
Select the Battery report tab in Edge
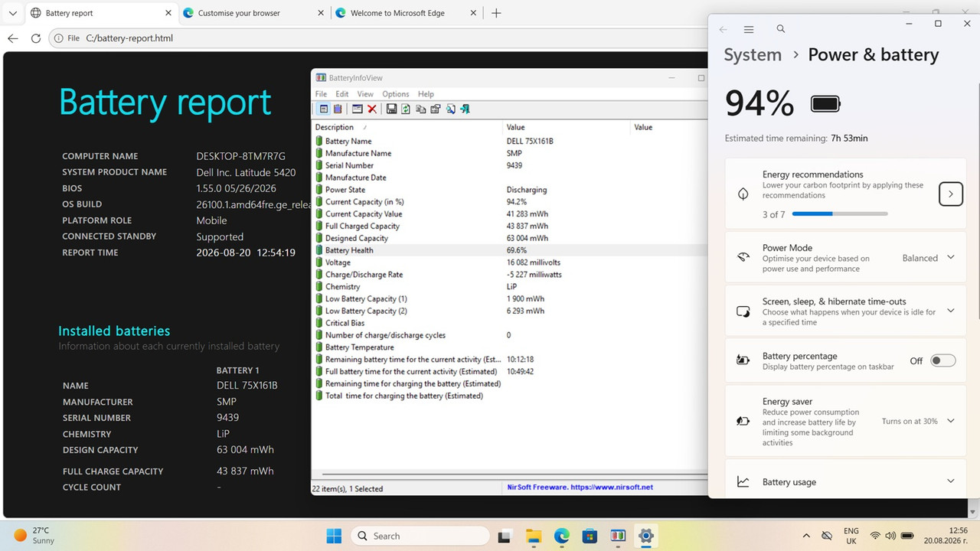[x=100, y=13]
